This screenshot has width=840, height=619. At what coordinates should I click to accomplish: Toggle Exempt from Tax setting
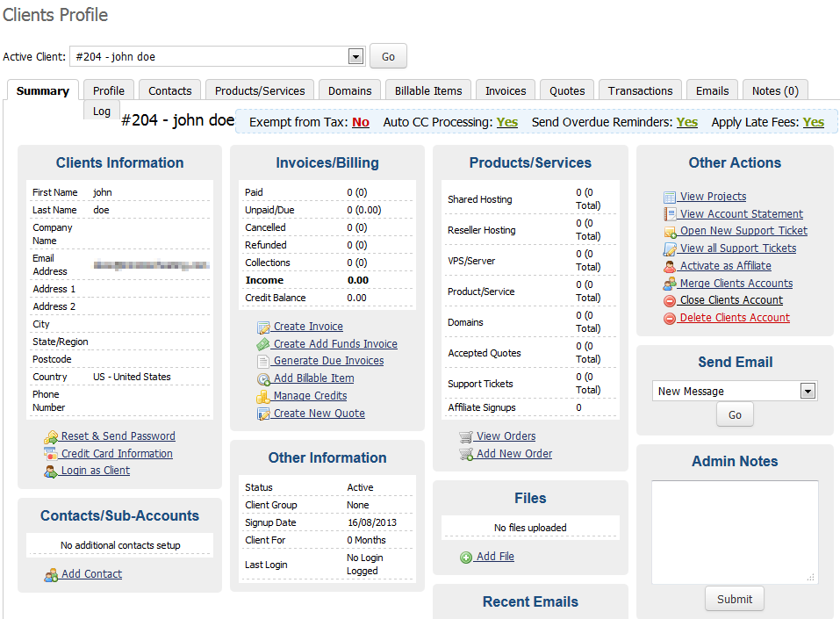tap(361, 122)
